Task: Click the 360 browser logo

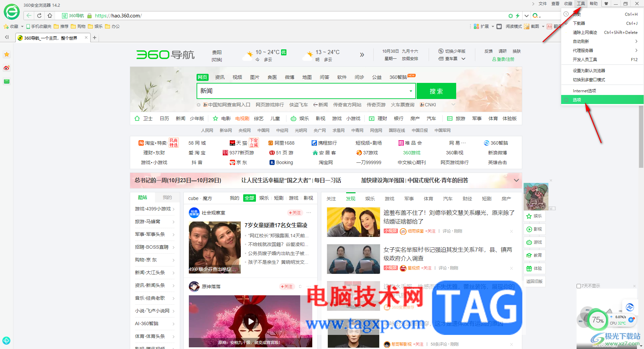Action: (12, 12)
